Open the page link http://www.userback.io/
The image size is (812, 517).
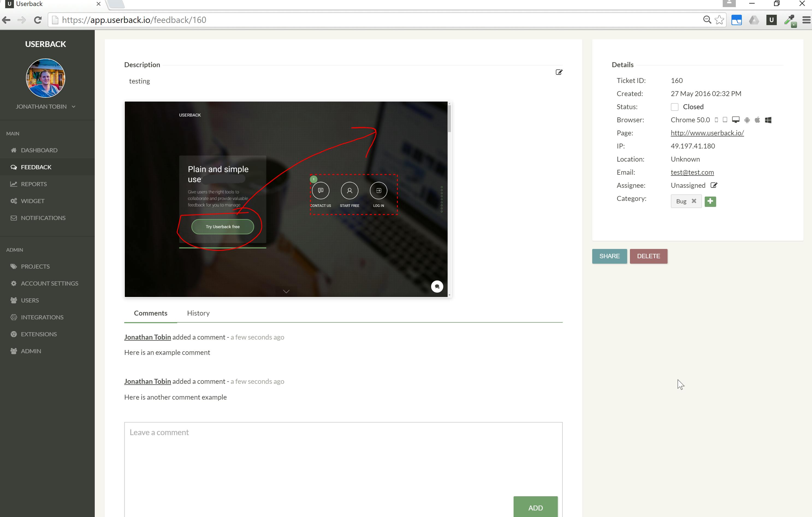coord(707,133)
